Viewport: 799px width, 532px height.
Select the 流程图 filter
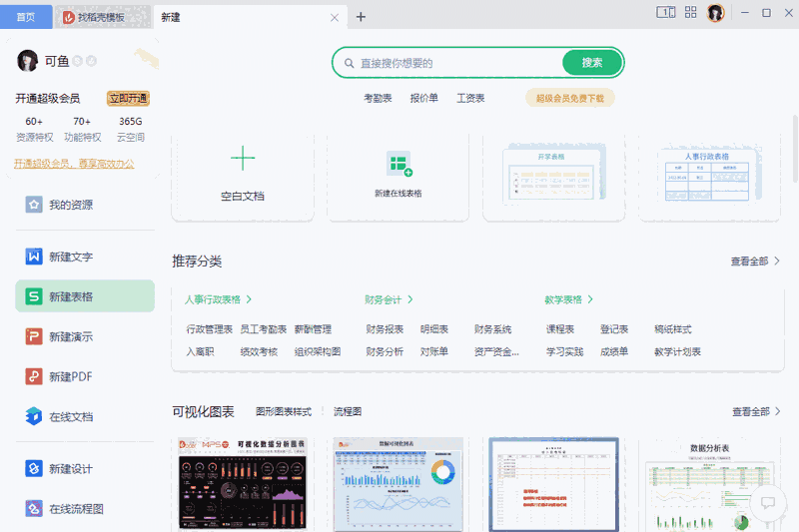(348, 411)
